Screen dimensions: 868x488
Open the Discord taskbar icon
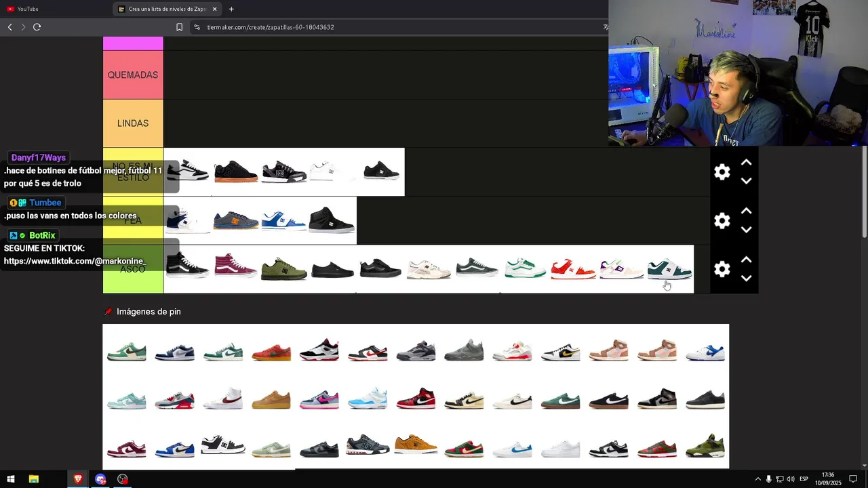[100, 479]
